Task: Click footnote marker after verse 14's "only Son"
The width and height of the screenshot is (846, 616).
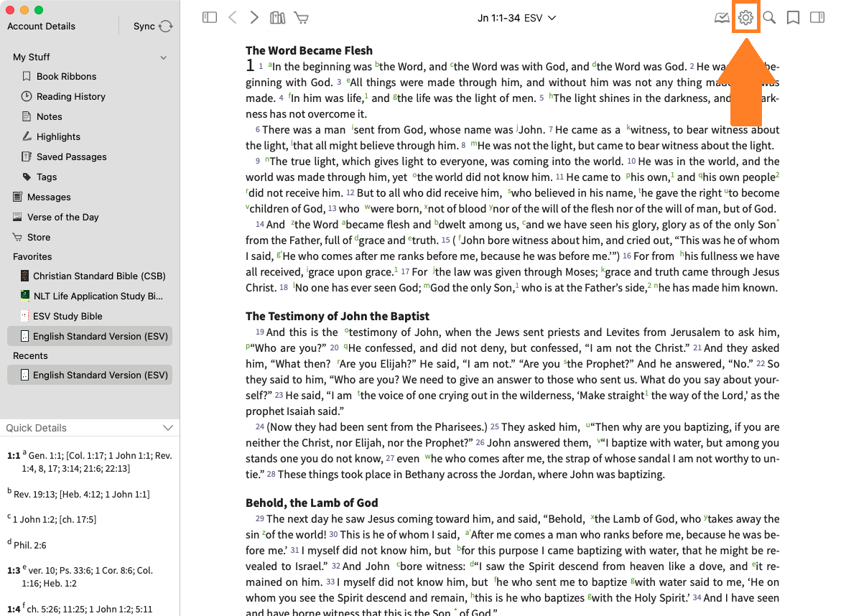Action: coord(778,222)
